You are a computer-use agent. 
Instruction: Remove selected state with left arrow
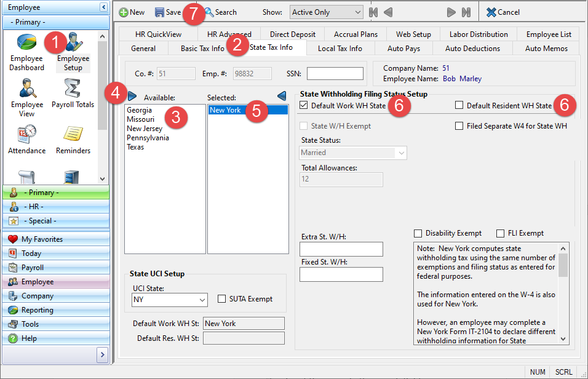click(x=282, y=96)
